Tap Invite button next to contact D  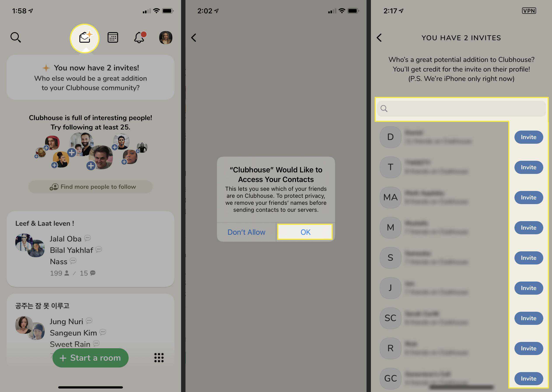(x=529, y=137)
